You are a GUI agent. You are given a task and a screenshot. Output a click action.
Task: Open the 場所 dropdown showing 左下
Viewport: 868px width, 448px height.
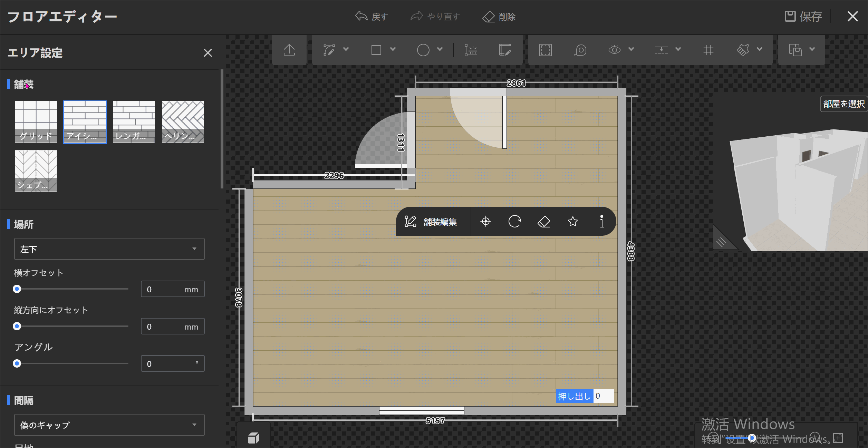(109, 249)
